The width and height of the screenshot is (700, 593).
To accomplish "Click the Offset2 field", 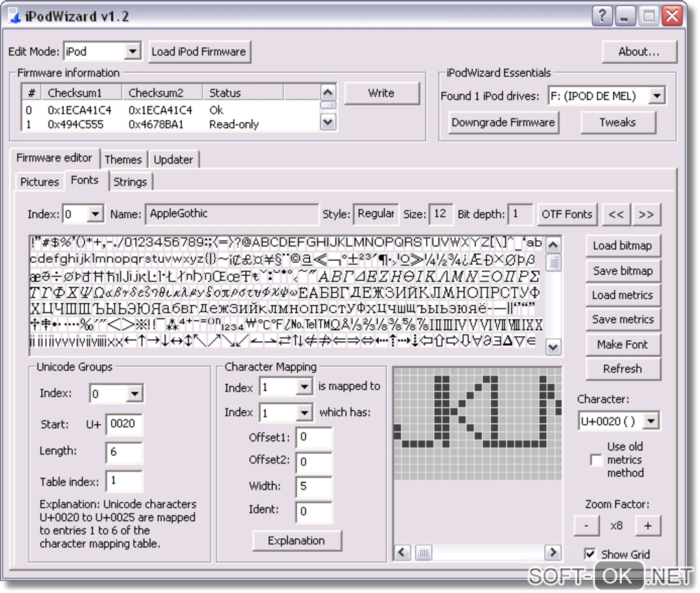I will (x=314, y=462).
